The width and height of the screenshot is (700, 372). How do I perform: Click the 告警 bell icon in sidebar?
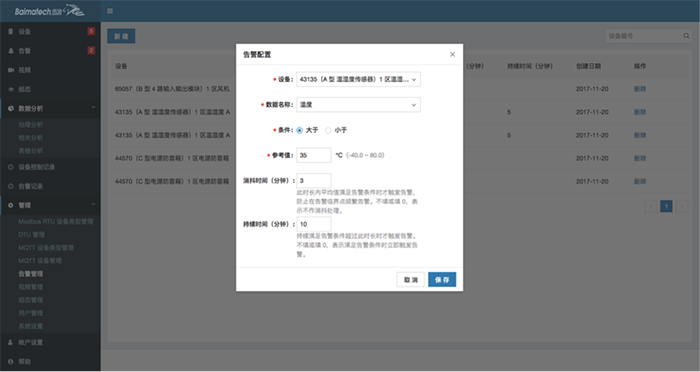[11, 51]
